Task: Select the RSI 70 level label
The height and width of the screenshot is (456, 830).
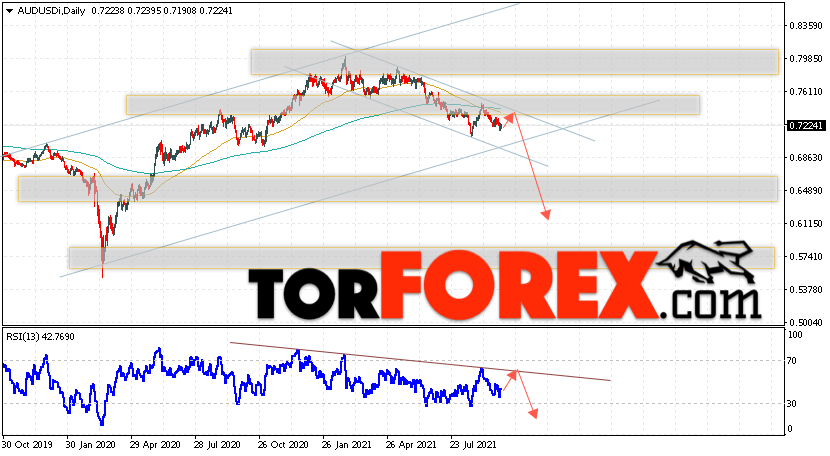Action: tap(792, 361)
